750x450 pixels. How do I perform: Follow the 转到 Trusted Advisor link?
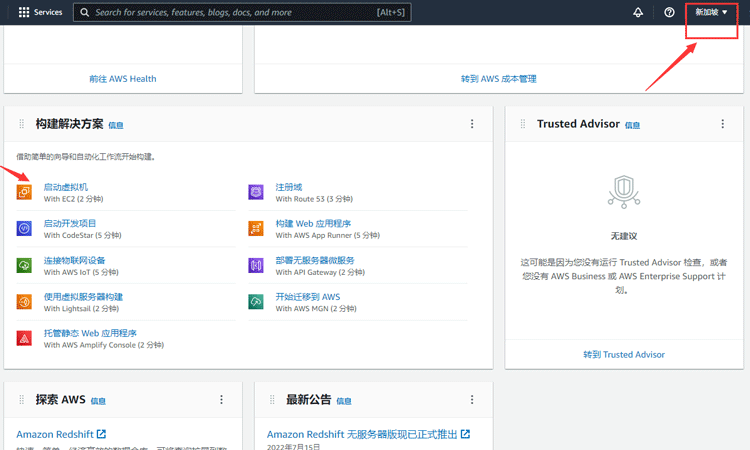point(624,354)
